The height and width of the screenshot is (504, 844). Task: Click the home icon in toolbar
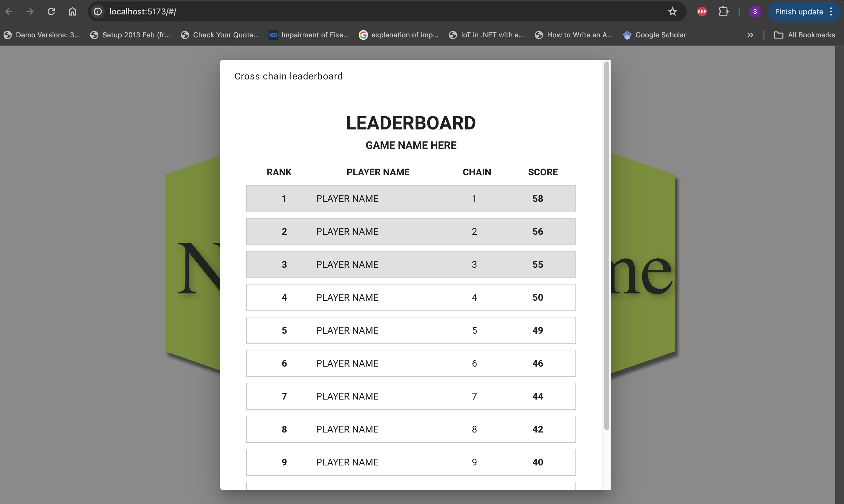pyautogui.click(x=72, y=11)
